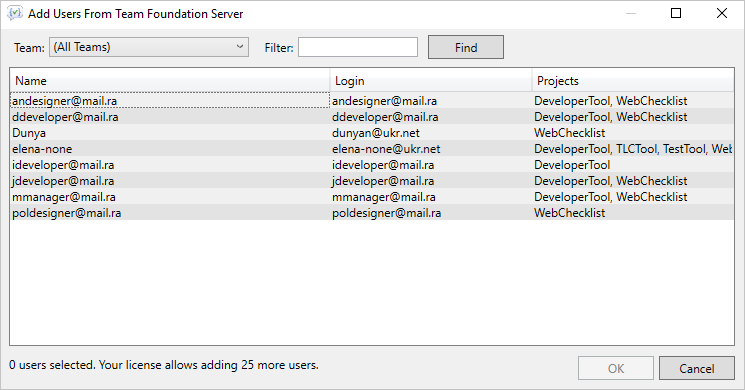
Task: Click jdeveloper@mail.ra in the Login column
Action: point(383,181)
